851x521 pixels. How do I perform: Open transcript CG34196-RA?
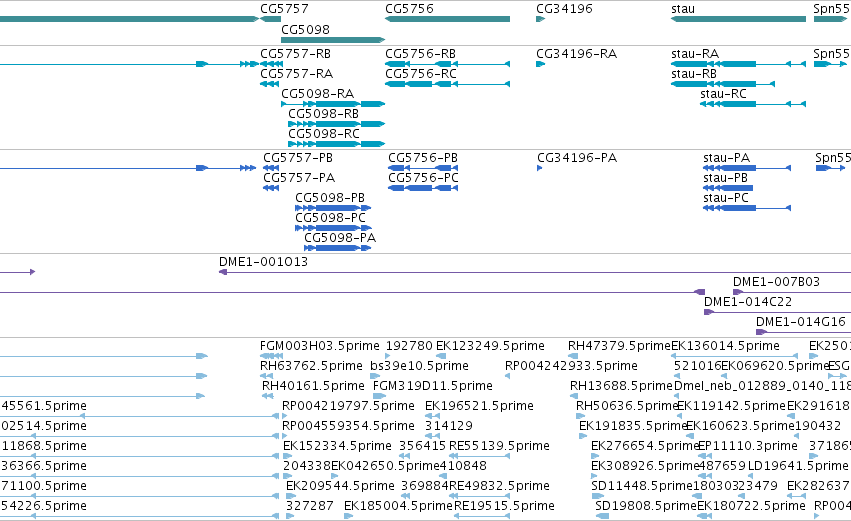(x=576, y=54)
